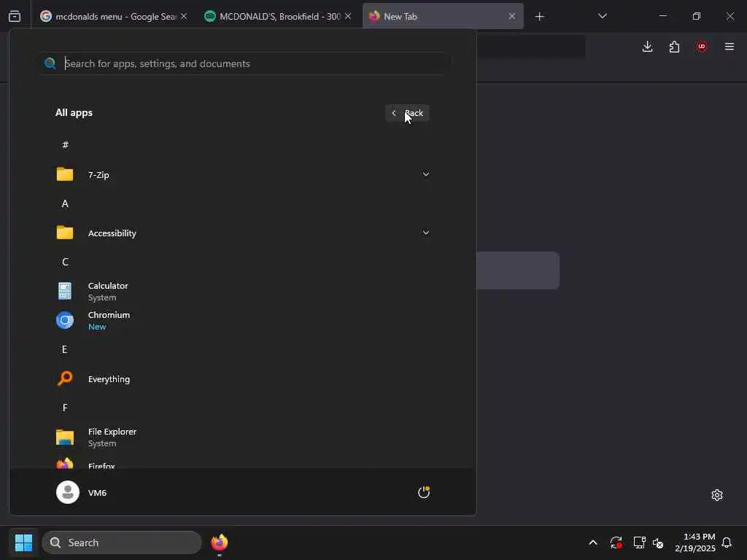Screen dimensions: 747x560
Task: Open the uBlock Origin extension icon
Action: 702,47
